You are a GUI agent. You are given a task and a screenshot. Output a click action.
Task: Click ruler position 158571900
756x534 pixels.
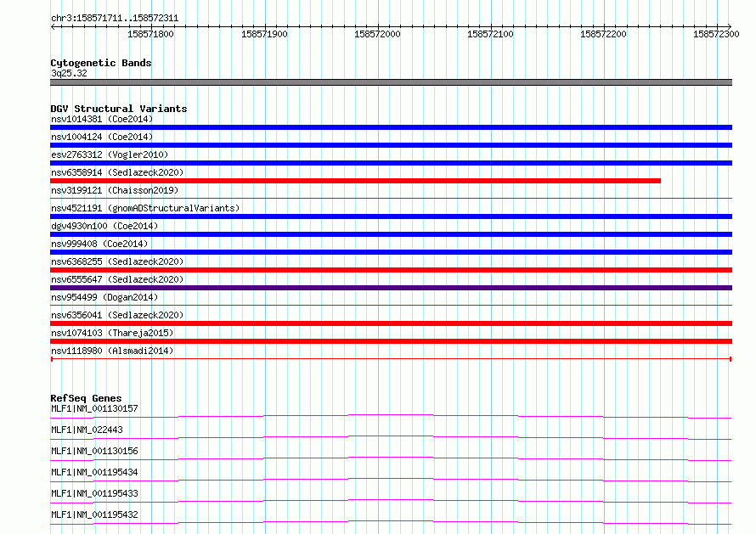coord(264,34)
